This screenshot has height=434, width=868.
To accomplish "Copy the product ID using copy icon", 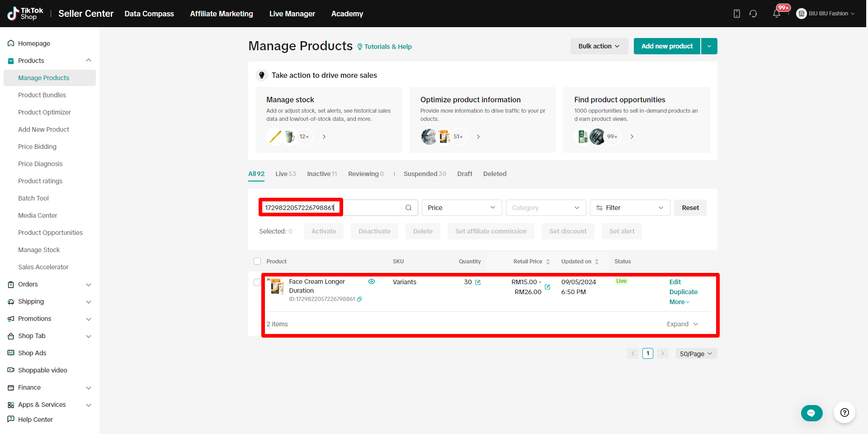I will pos(359,299).
